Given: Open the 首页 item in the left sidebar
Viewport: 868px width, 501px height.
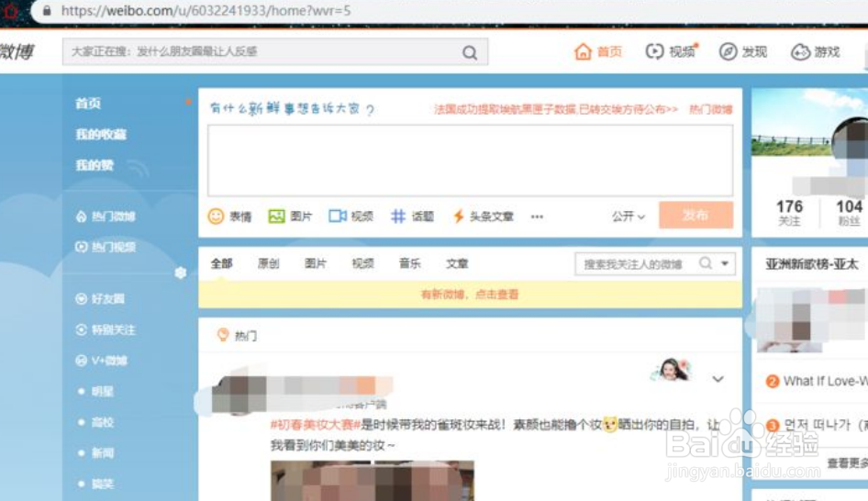Looking at the screenshot, I should (88, 104).
